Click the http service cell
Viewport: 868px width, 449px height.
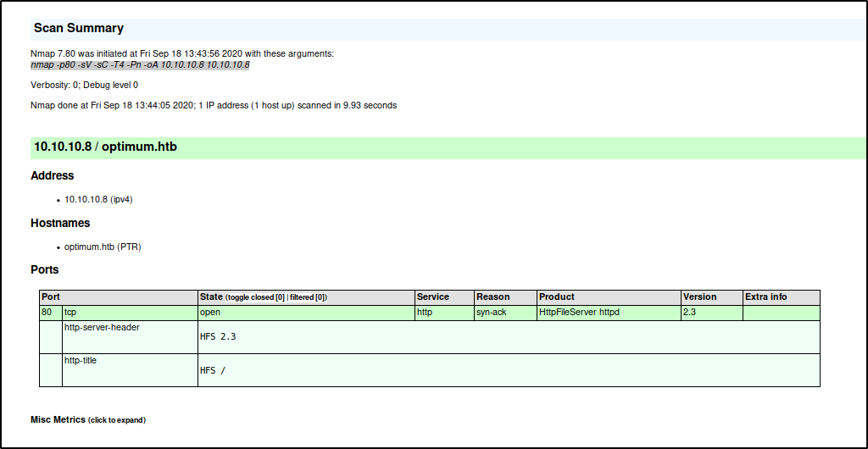point(445,313)
